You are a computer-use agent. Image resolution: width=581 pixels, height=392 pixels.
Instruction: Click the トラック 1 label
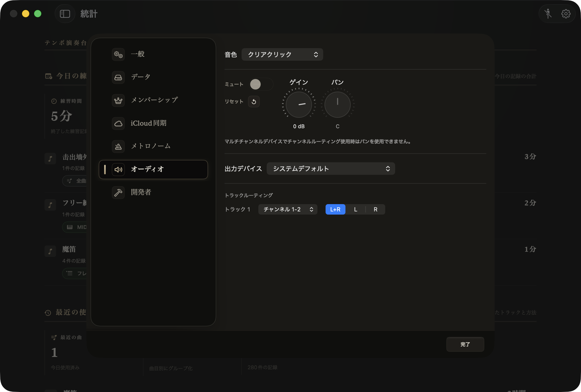tap(238, 209)
